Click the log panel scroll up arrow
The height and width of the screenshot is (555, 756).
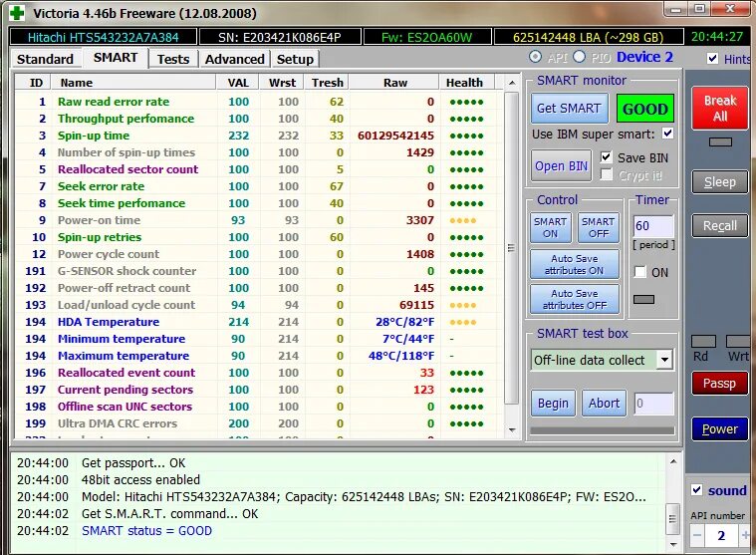(673, 462)
